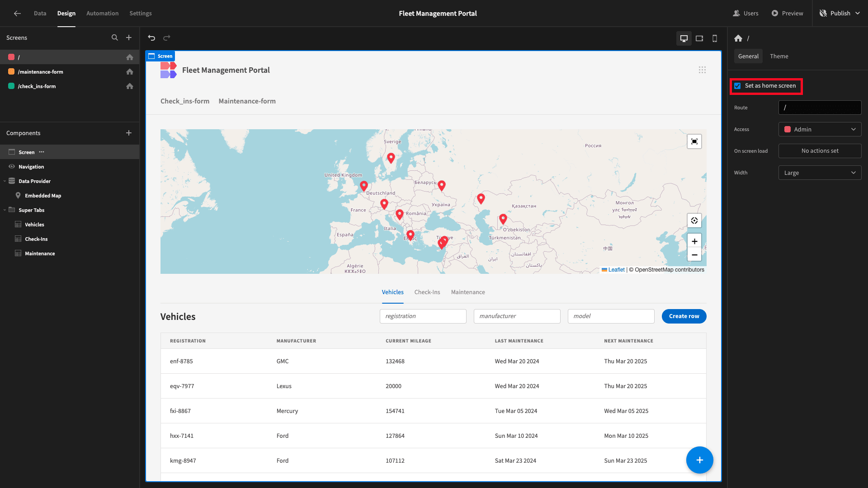Search screens with the magnifier icon
This screenshot has height=488, width=868.
pyautogui.click(x=115, y=38)
